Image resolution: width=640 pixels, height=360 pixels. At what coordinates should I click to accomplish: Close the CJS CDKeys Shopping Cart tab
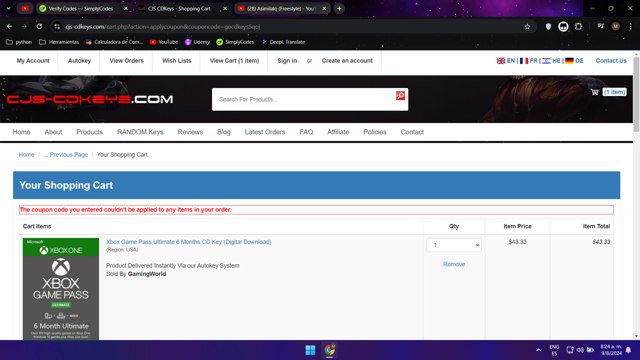225,8
